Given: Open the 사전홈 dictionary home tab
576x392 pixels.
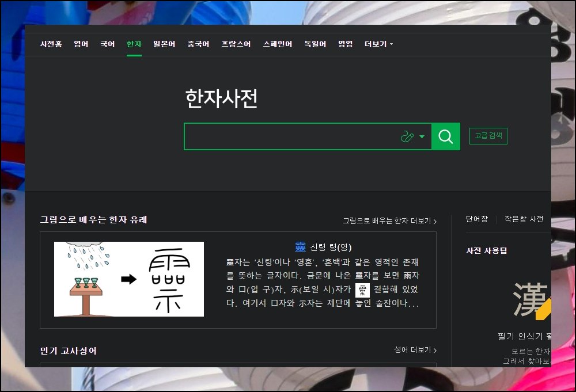Looking at the screenshot, I should pyautogui.click(x=51, y=44).
